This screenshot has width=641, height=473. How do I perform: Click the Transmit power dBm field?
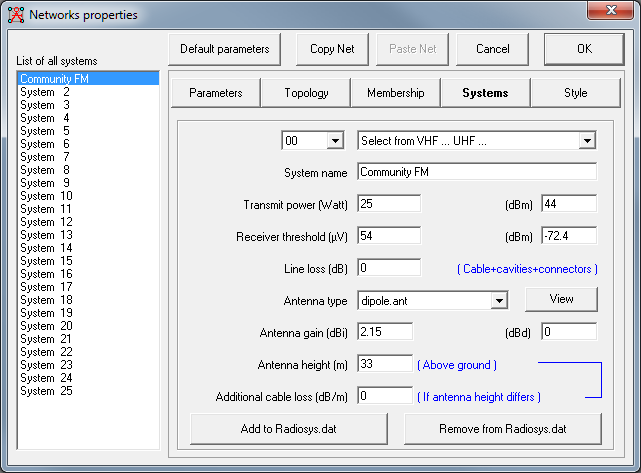click(x=569, y=204)
